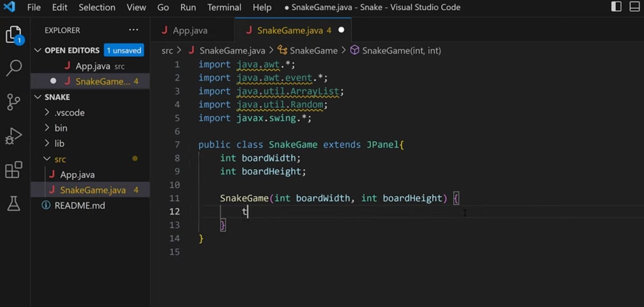Open the Extensions view icon

[x=14, y=170]
